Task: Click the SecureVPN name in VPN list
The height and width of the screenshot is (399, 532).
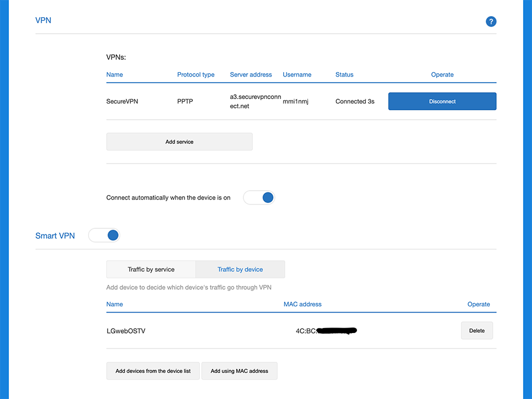Action: [122, 102]
